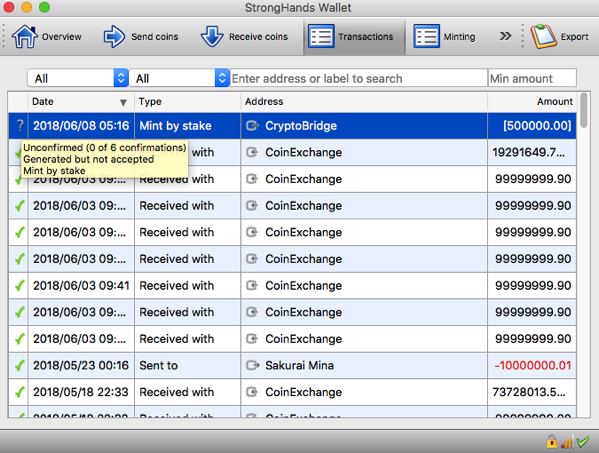
Task: Open the second All type filter dropdown
Action: (x=179, y=78)
